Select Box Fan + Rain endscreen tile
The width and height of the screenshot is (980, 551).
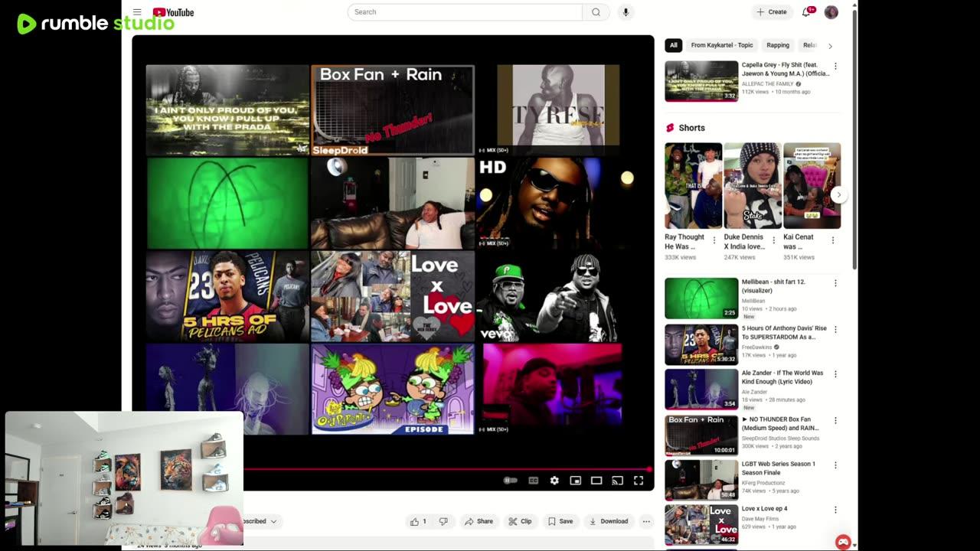point(393,110)
